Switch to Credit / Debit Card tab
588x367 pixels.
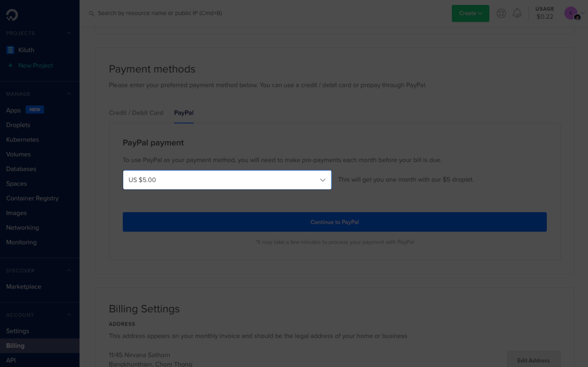[x=136, y=112]
